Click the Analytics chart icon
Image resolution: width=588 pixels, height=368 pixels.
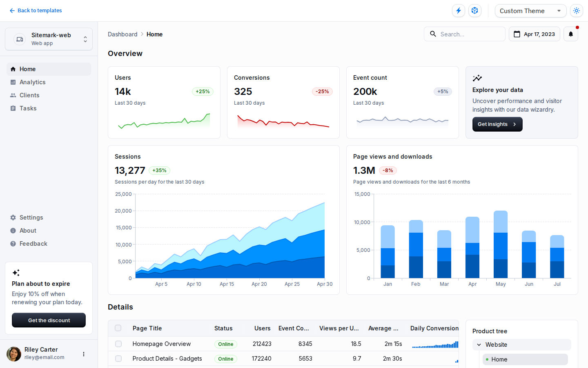(13, 82)
